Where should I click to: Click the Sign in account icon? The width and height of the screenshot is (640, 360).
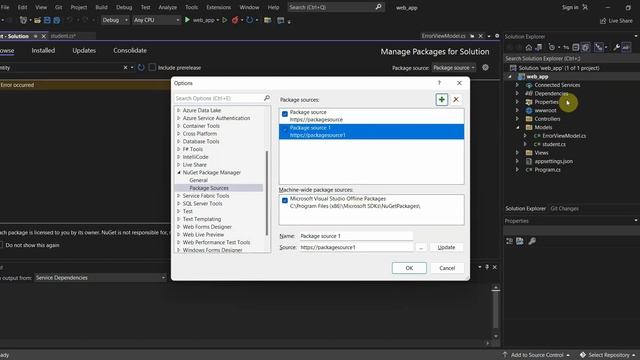click(585, 7)
